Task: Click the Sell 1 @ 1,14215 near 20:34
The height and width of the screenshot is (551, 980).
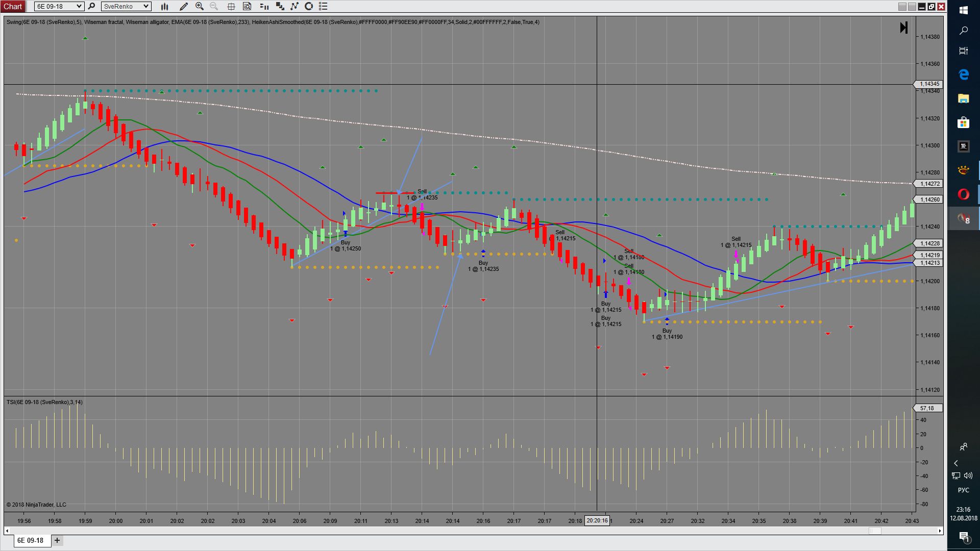Action: [736, 242]
